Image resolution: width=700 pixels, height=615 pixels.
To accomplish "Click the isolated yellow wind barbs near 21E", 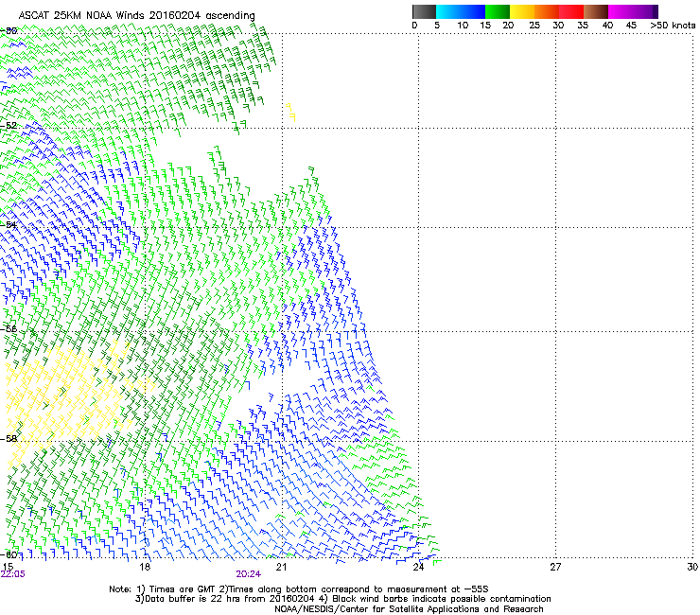I will pos(290,112).
